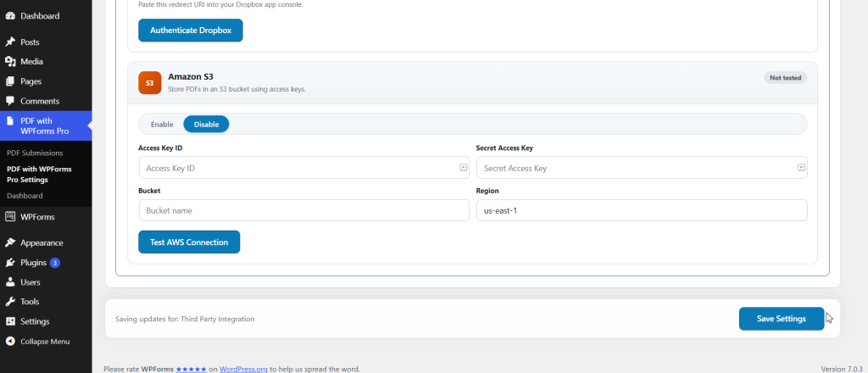
Task: Click the Plugins update count badge
Action: (55, 263)
